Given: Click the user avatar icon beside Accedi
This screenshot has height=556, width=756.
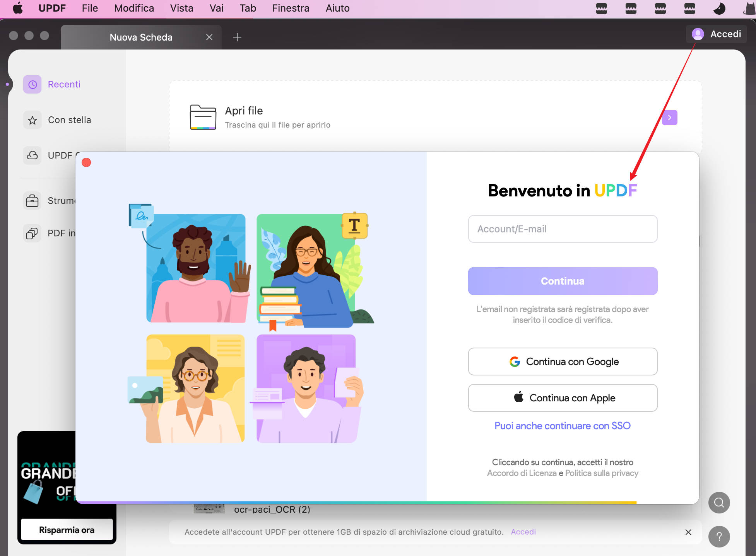Looking at the screenshot, I should (698, 34).
